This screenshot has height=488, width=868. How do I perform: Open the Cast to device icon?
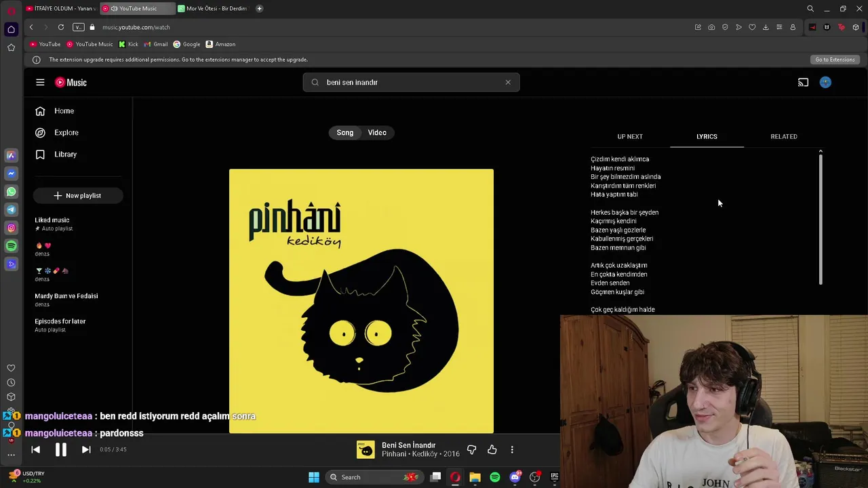tap(803, 82)
